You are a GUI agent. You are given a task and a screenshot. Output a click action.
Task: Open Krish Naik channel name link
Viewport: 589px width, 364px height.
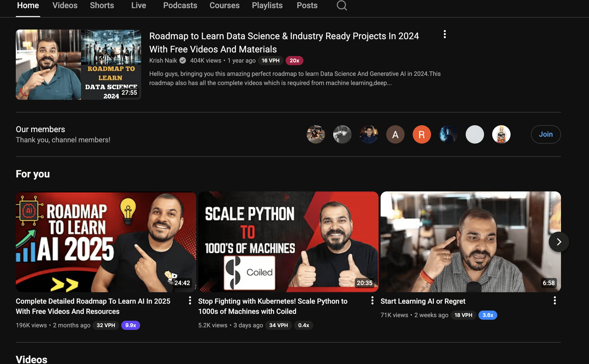[163, 61]
